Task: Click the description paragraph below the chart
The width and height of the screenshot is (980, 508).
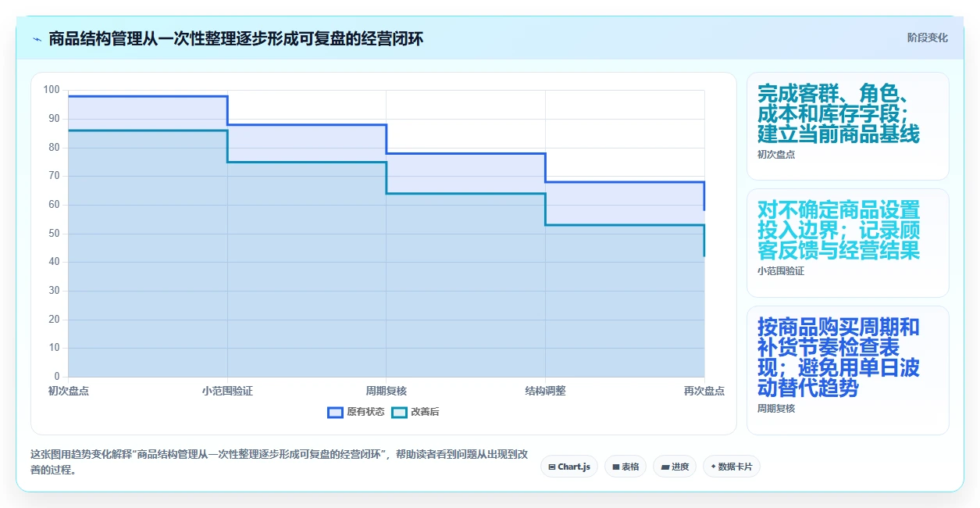Action: 279,462
